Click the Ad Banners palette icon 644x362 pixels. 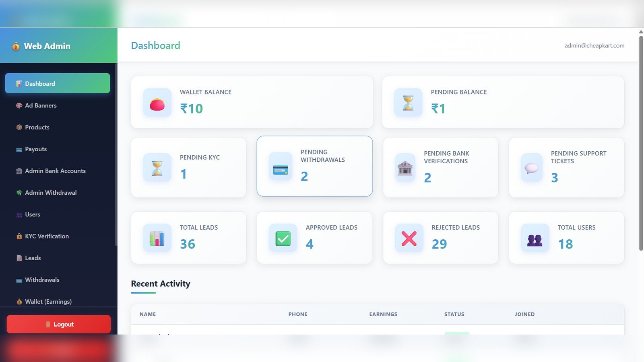(x=19, y=105)
